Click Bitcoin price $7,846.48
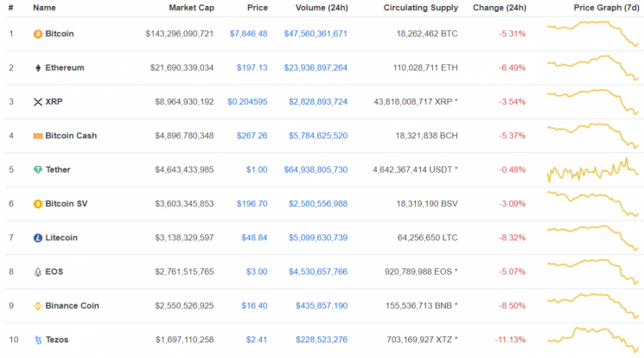This screenshot has width=644, height=358. click(x=248, y=34)
